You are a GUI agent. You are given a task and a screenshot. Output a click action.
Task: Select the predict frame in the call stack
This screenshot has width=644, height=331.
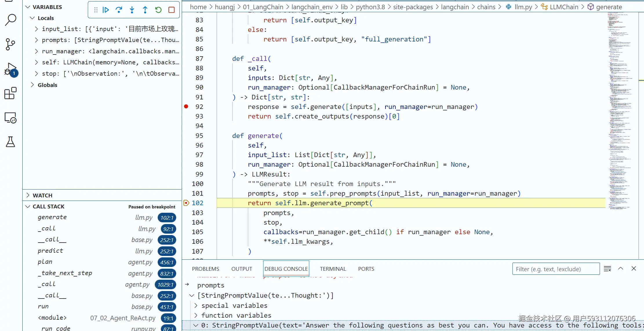(x=50, y=251)
